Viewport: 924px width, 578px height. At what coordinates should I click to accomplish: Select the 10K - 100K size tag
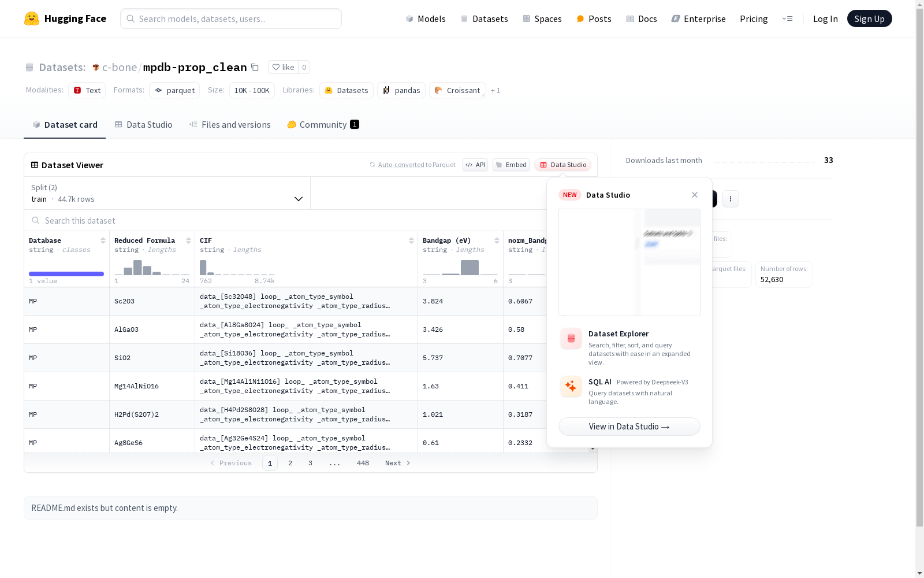coord(252,90)
